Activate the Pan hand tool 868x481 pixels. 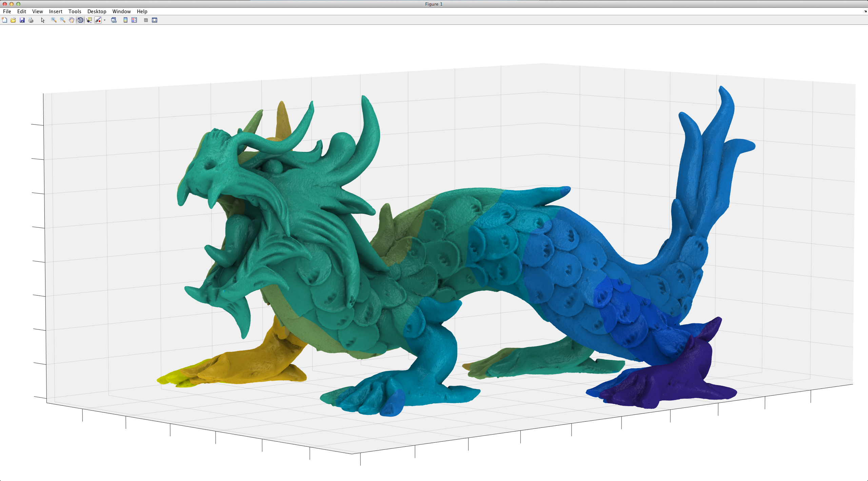(72, 20)
